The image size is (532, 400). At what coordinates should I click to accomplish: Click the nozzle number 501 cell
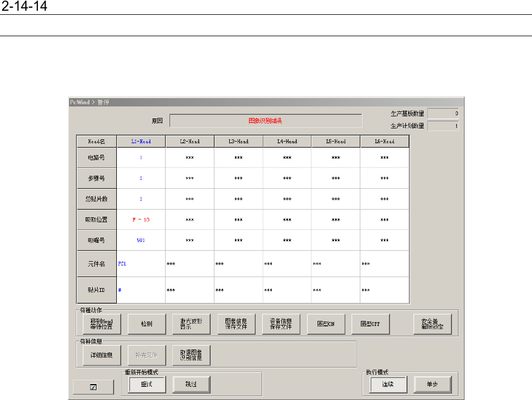141,240
